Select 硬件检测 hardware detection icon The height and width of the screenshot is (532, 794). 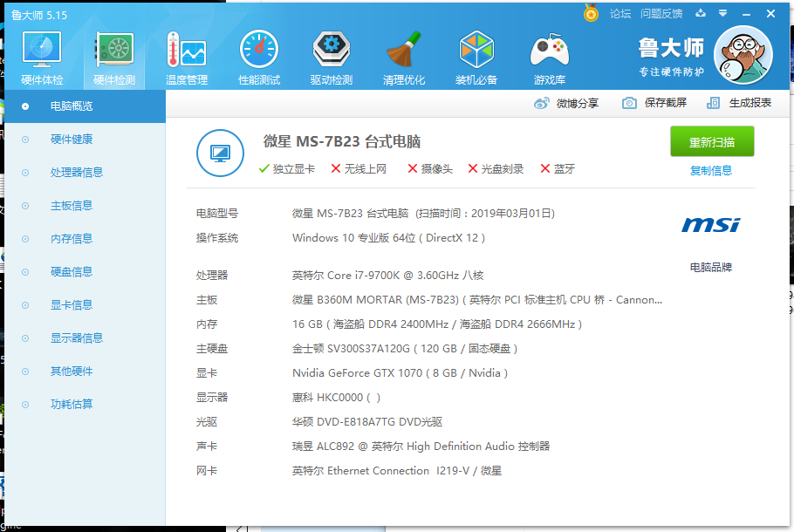[x=114, y=49]
